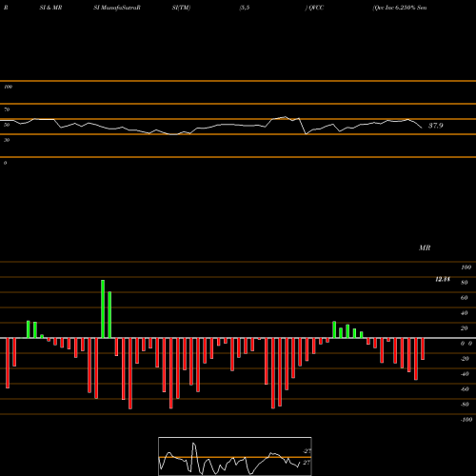This screenshot has width=476, height=476.
Task: Click the RSI axis label '30'
Action: coord(7,140)
